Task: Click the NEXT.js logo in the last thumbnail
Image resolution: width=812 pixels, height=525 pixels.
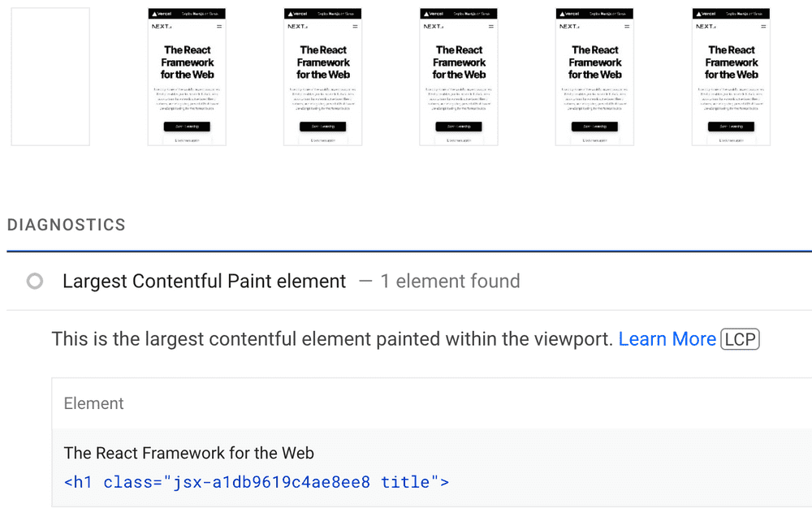Action: click(x=706, y=26)
